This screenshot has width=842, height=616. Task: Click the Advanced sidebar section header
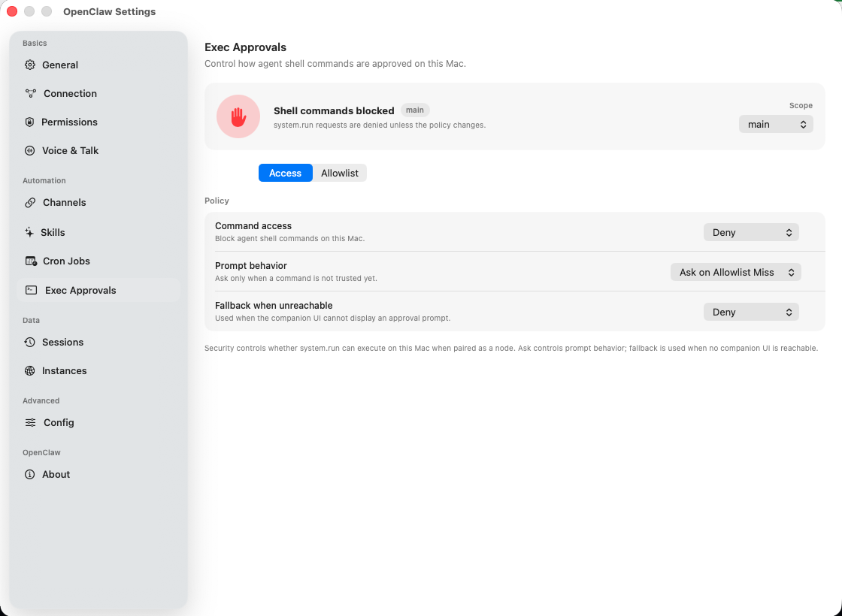(x=41, y=401)
